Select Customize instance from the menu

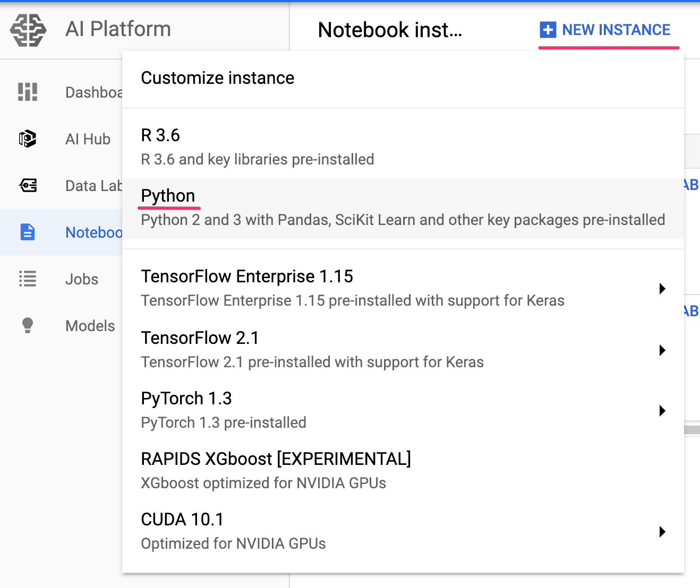218,78
